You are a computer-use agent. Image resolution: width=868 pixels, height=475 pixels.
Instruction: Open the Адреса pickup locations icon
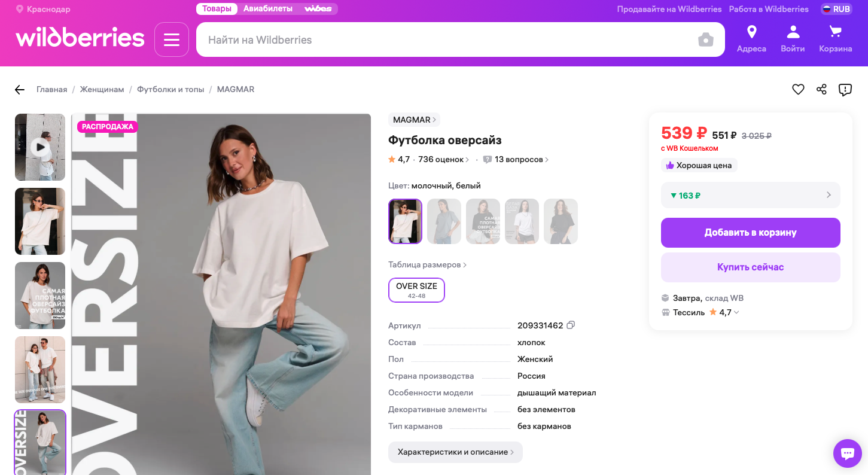[751, 39]
